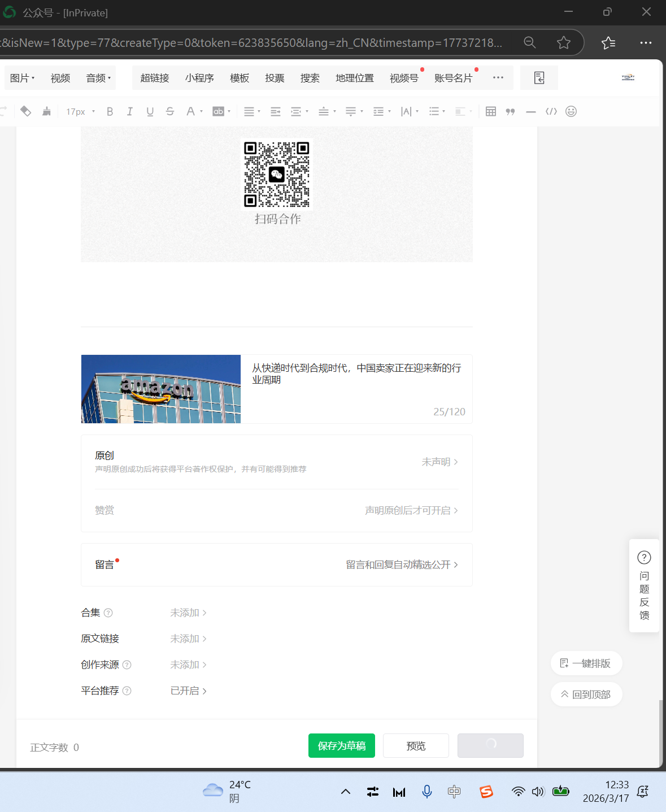Open the 音频 insert menu

(98, 78)
